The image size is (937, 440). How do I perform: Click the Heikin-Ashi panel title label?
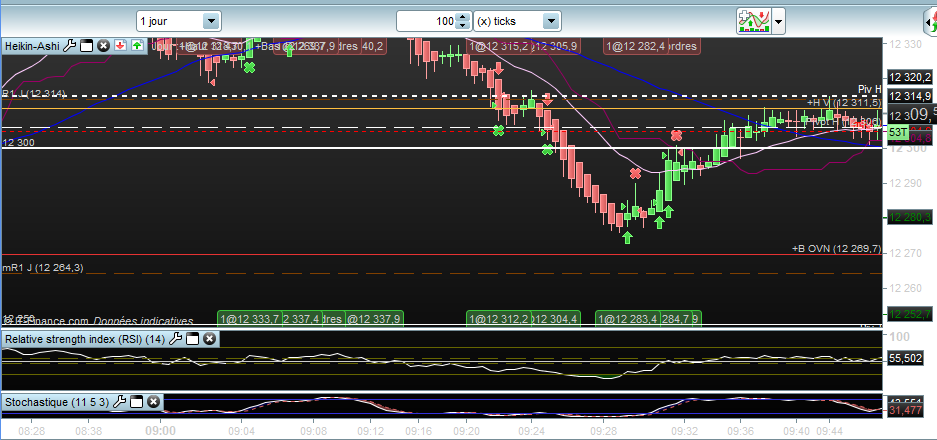tap(32, 45)
